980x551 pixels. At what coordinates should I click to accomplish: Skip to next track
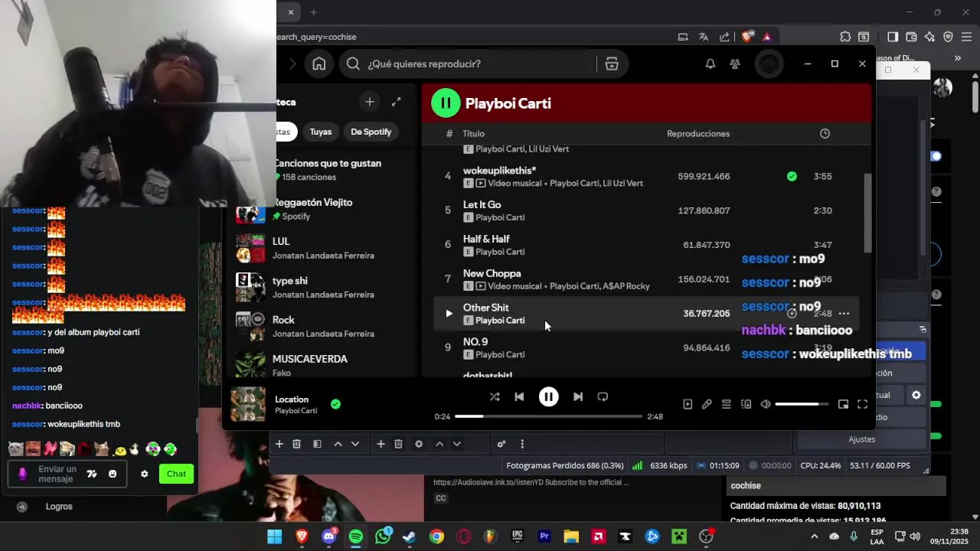(578, 396)
